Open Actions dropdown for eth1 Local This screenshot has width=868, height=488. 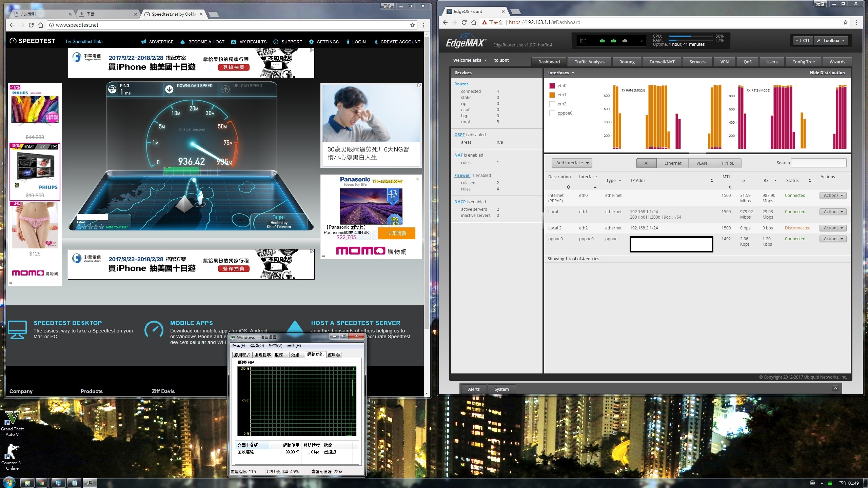(x=833, y=212)
